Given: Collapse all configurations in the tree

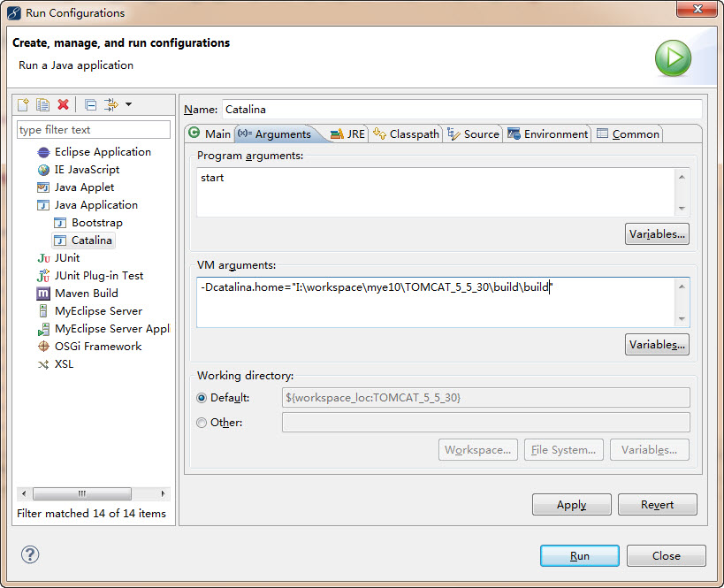Looking at the screenshot, I should (91, 105).
